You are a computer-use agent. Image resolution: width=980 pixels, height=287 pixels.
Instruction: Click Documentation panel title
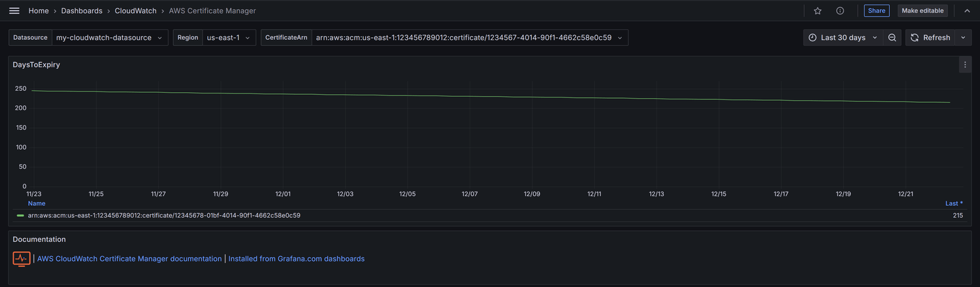pyautogui.click(x=39, y=239)
